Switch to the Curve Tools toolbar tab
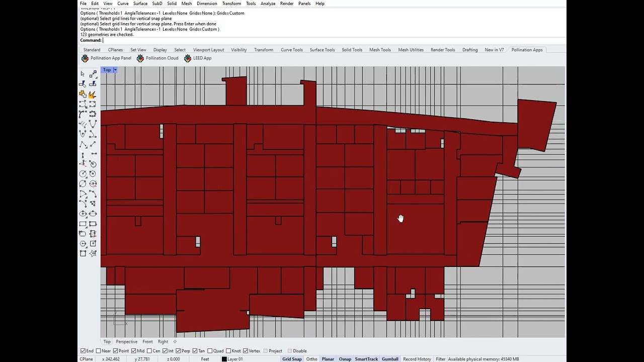This screenshot has height=362, width=644. click(x=292, y=50)
